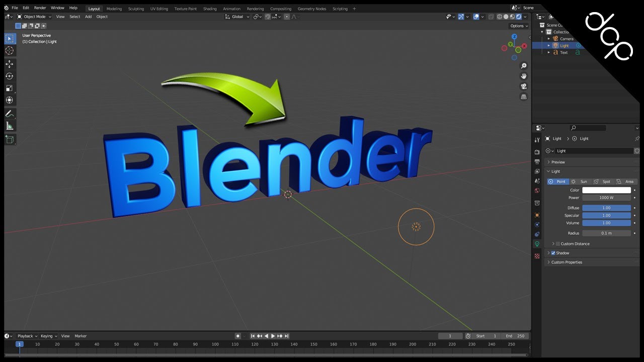Open the viewport Add menu
644x362 pixels.
point(88,17)
